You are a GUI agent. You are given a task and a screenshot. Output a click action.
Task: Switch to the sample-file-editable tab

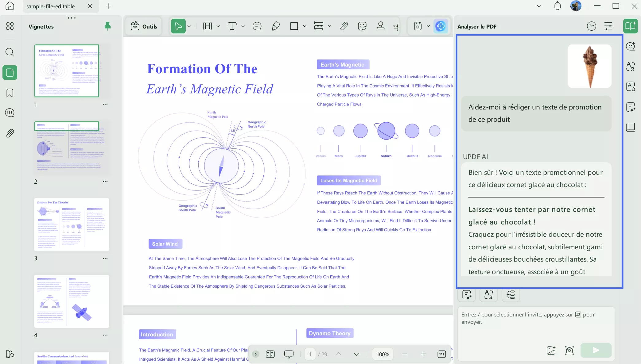51,6
